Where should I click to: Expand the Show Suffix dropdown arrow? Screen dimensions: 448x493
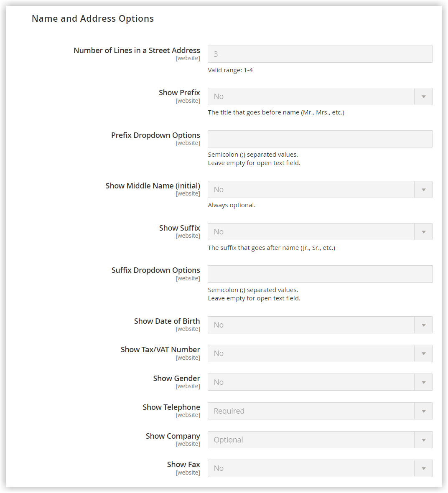(423, 232)
